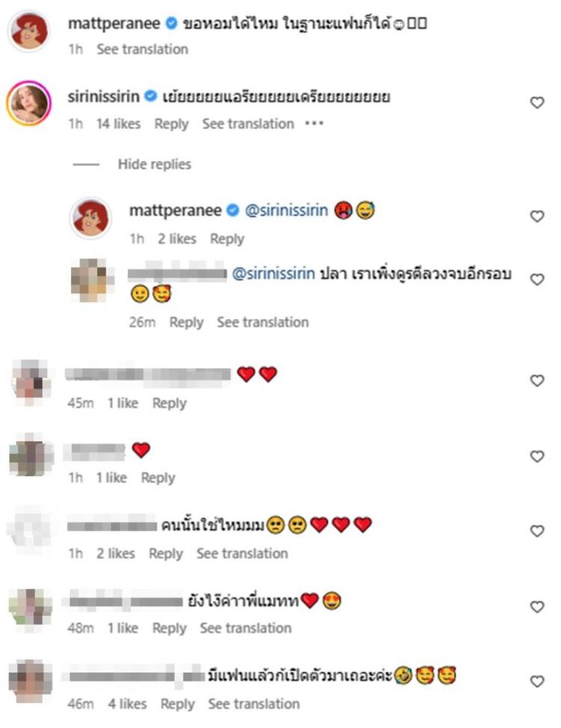This screenshot has height=728, width=561.
Task: Like sirinissirin's comment with the heart icon
Action: 537,103
